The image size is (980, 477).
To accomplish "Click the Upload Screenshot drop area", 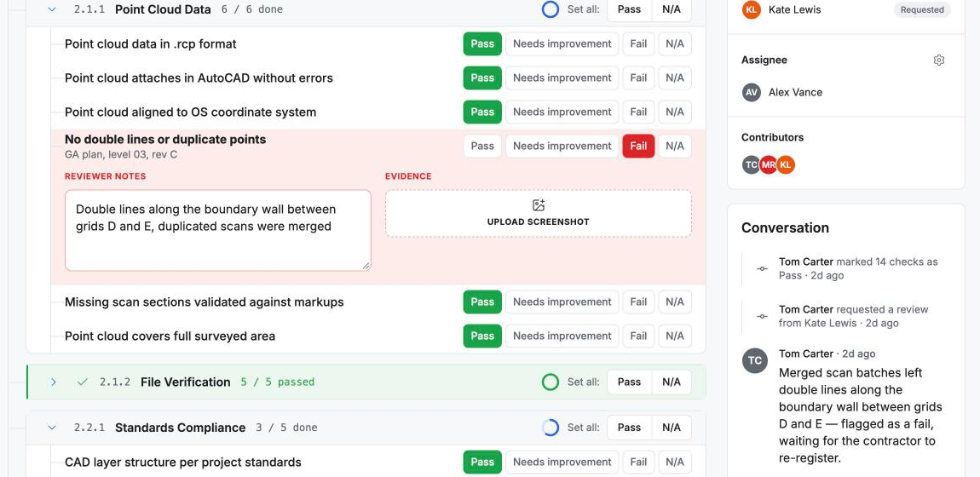I will point(538,214).
